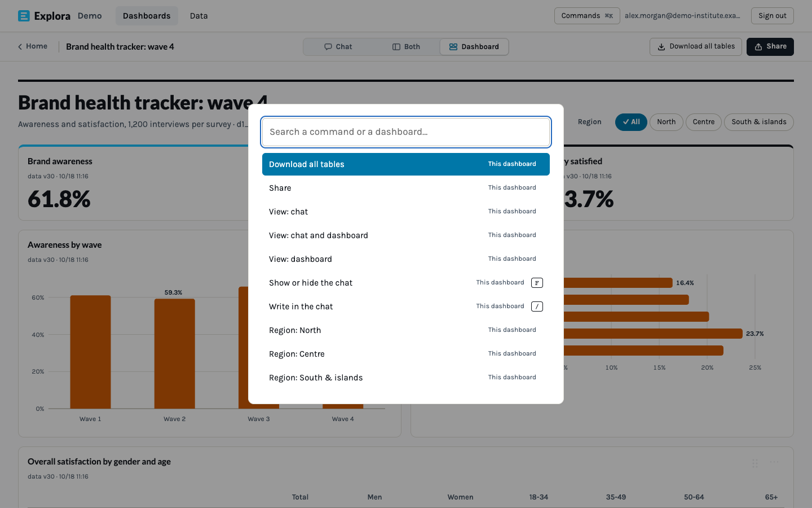Run the Write in the chat command
The width and height of the screenshot is (812, 508).
click(x=406, y=306)
